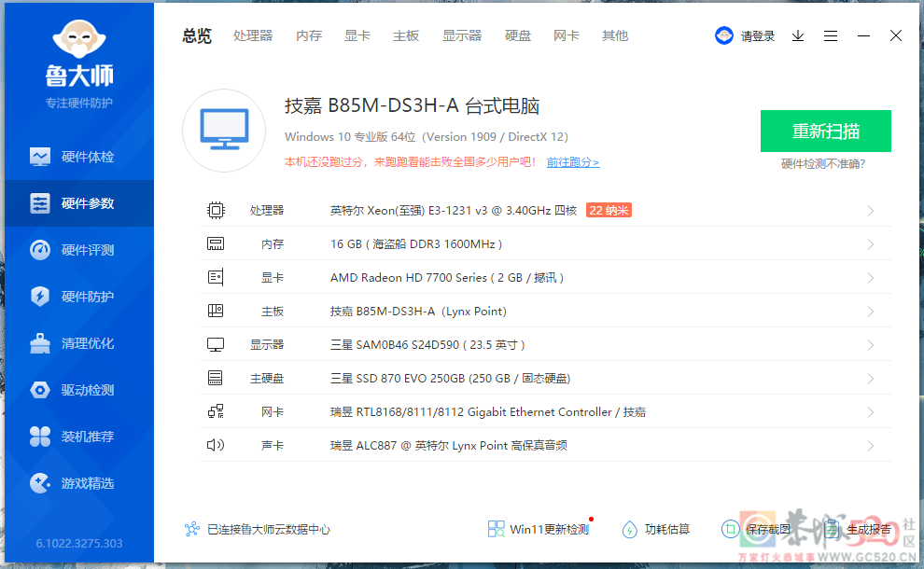Click the 22 纳米 badge
Viewport: 924px width, 569px height.
click(x=609, y=210)
